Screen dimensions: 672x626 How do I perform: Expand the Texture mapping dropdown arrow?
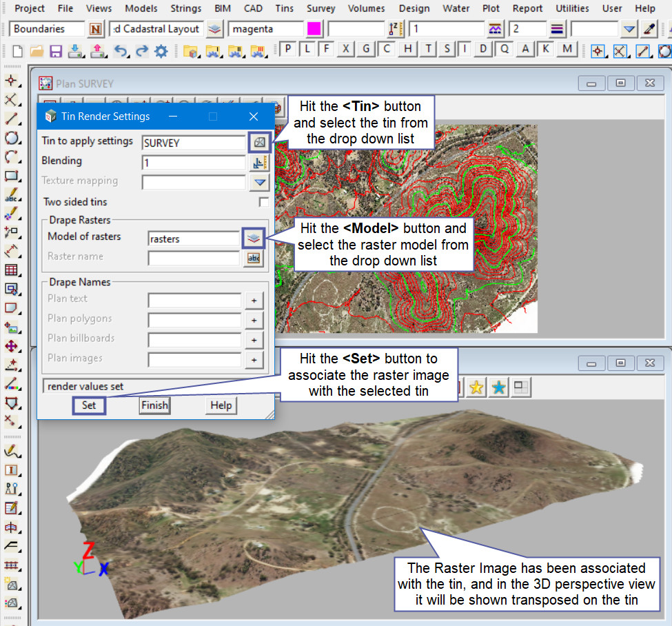pyautogui.click(x=259, y=183)
